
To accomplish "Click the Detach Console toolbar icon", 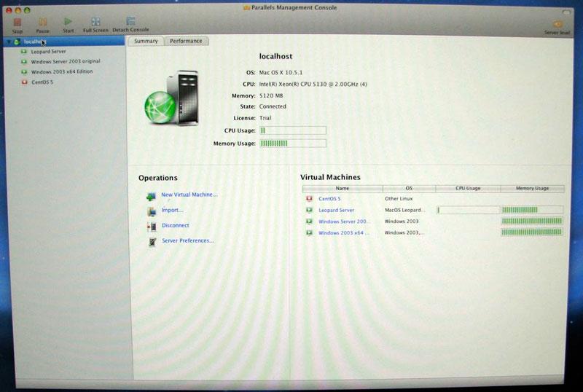I will tap(130, 21).
